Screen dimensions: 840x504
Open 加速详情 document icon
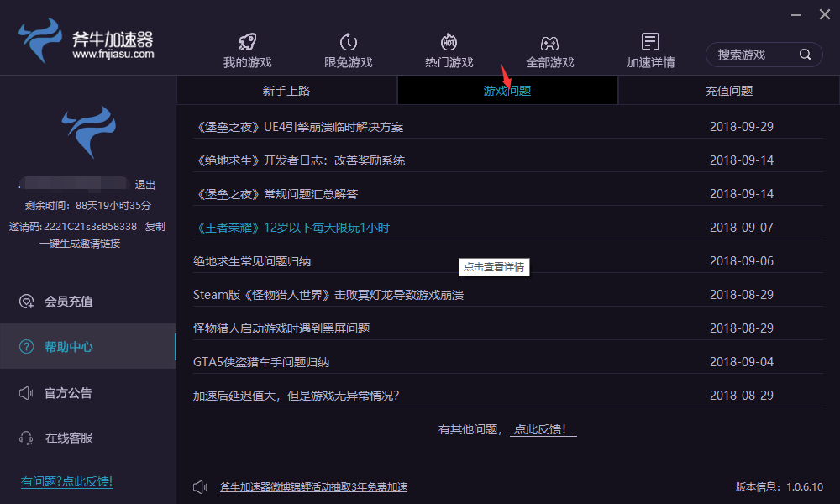click(x=650, y=42)
